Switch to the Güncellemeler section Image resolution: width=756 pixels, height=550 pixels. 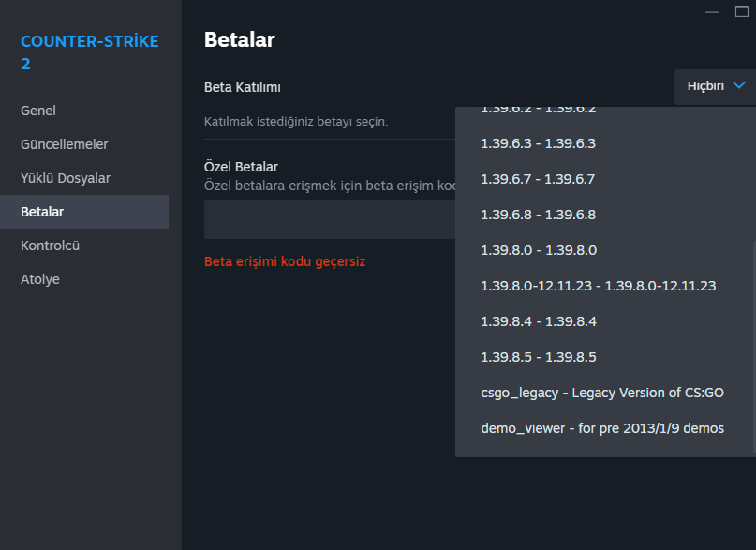84,144
